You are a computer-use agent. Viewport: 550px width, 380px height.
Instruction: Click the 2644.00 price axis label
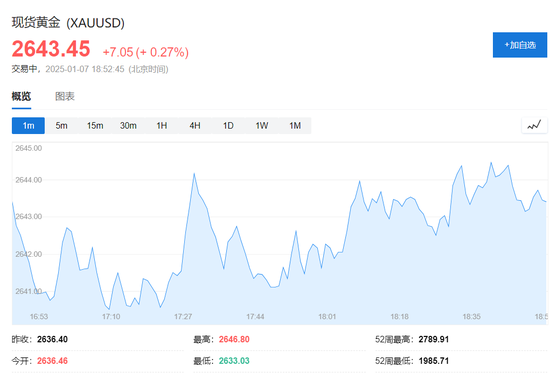pyautogui.click(x=28, y=180)
